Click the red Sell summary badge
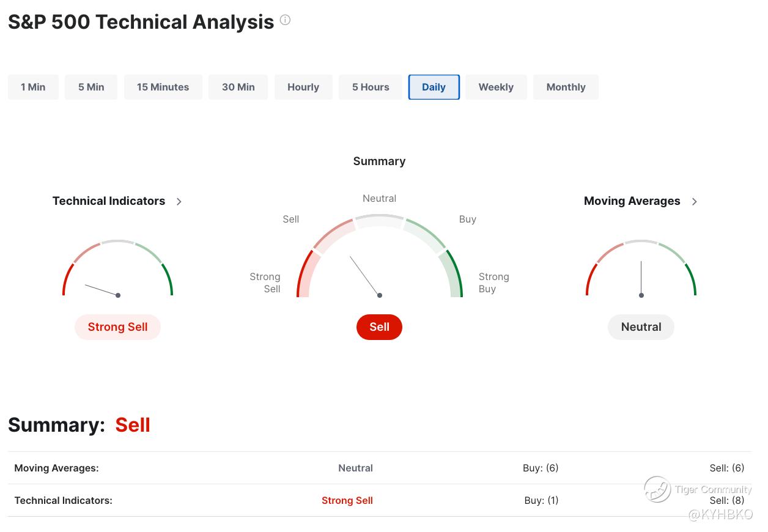The height and width of the screenshot is (532, 768). coord(379,327)
